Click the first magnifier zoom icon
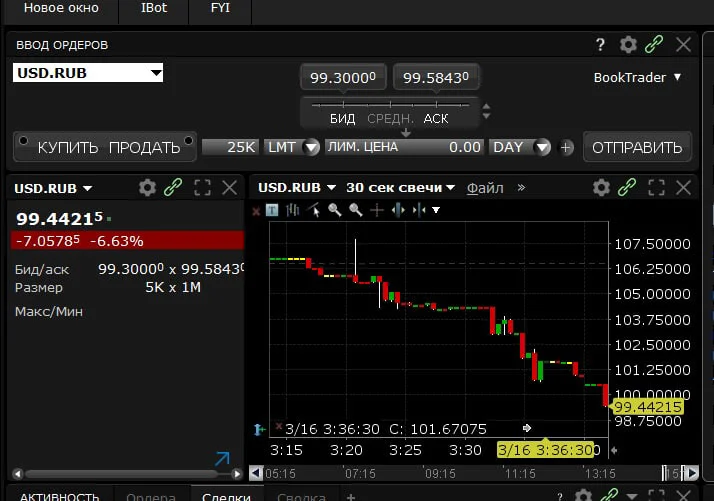The image size is (714, 501). (335, 210)
